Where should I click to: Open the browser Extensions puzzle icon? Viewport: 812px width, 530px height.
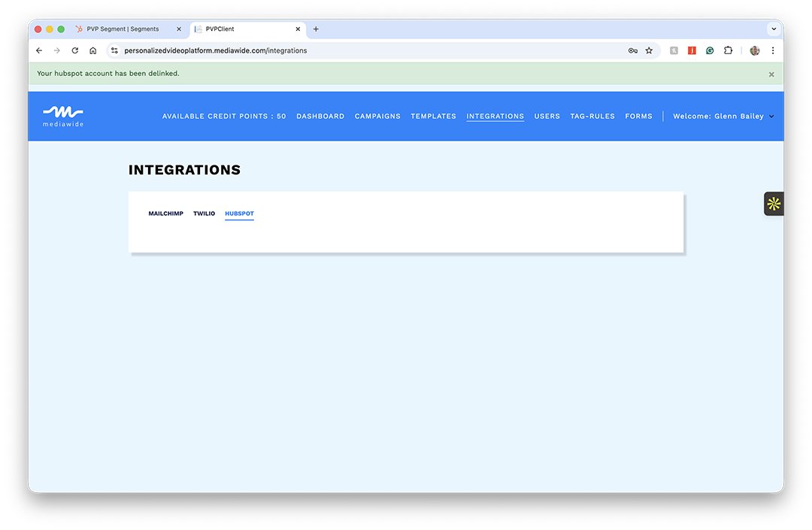coord(728,50)
